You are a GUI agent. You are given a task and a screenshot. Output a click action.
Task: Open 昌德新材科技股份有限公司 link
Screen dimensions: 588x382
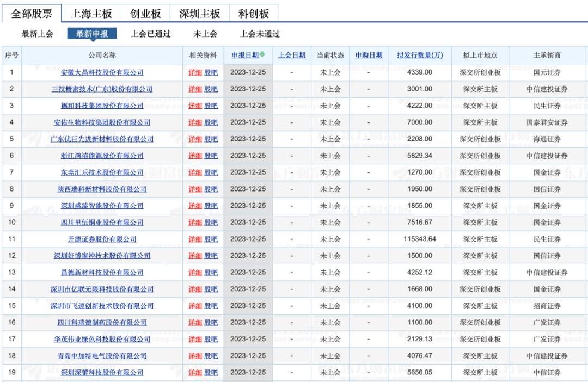click(102, 273)
